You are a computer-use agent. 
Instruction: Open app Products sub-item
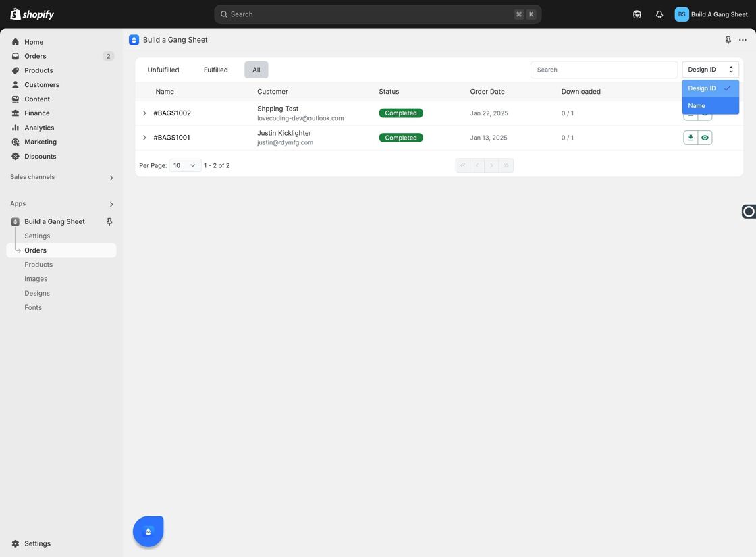click(38, 264)
